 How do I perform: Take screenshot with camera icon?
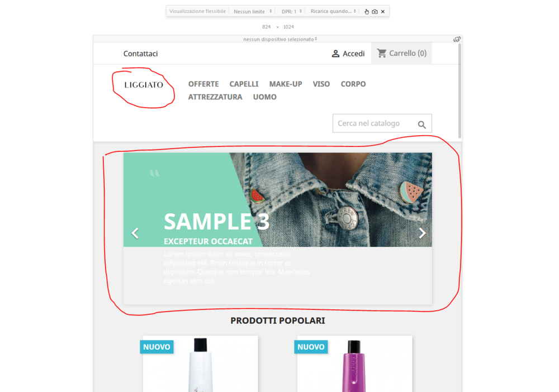tap(375, 11)
